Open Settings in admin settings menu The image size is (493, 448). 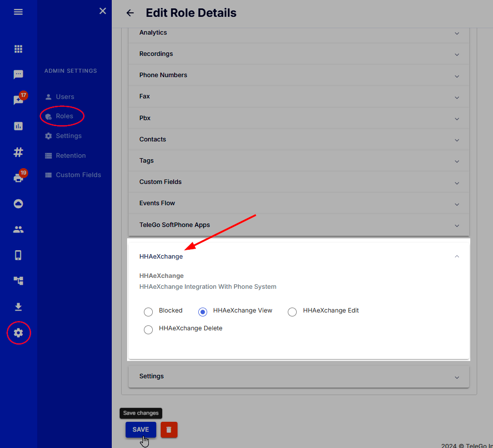[x=69, y=136]
